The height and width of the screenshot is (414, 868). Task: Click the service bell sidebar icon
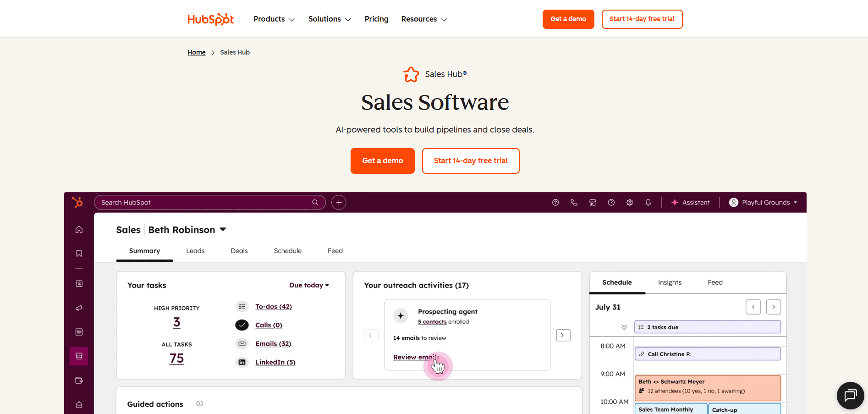pos(79,404)
